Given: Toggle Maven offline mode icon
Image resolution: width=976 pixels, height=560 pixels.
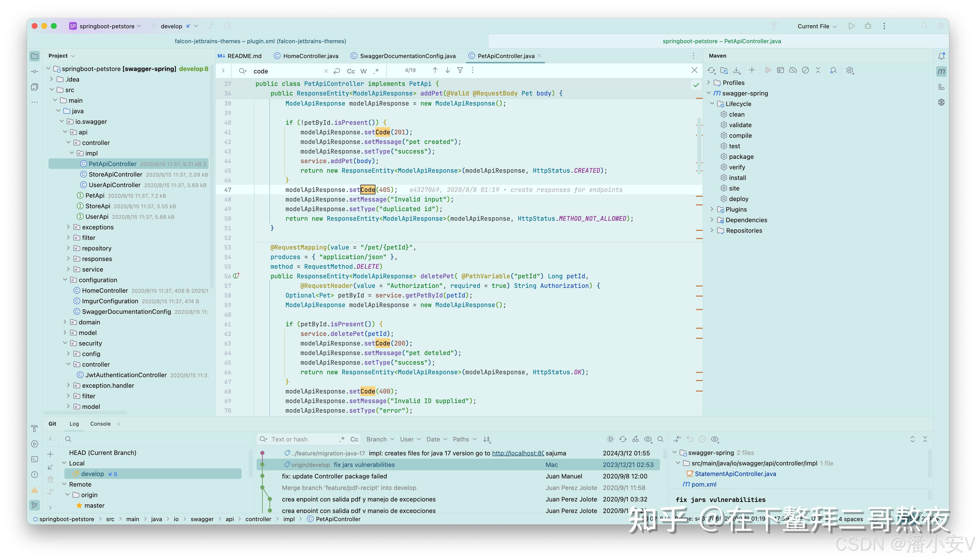Looking at the screenshot, I should pos(793,70).
